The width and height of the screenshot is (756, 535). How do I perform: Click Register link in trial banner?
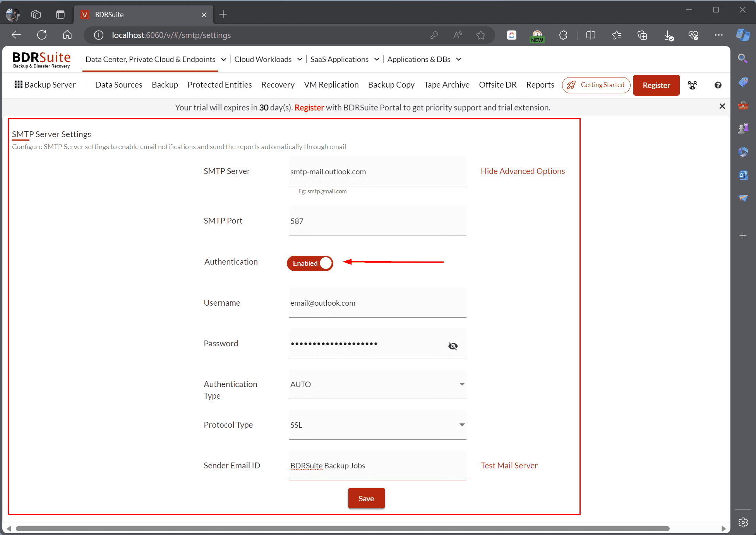point(309,108)
